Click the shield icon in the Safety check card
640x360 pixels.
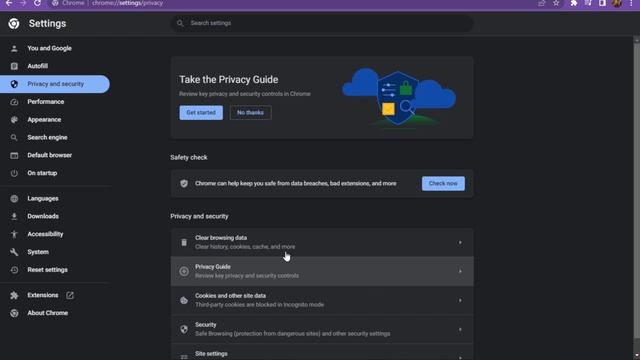184,184
